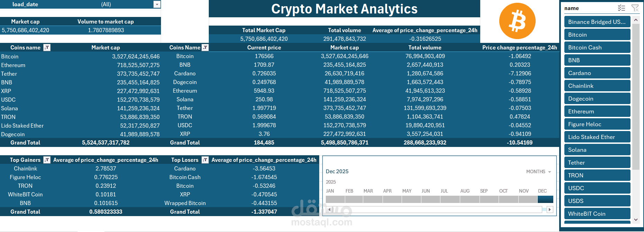Open the Top Gainers filter icon

47,160
